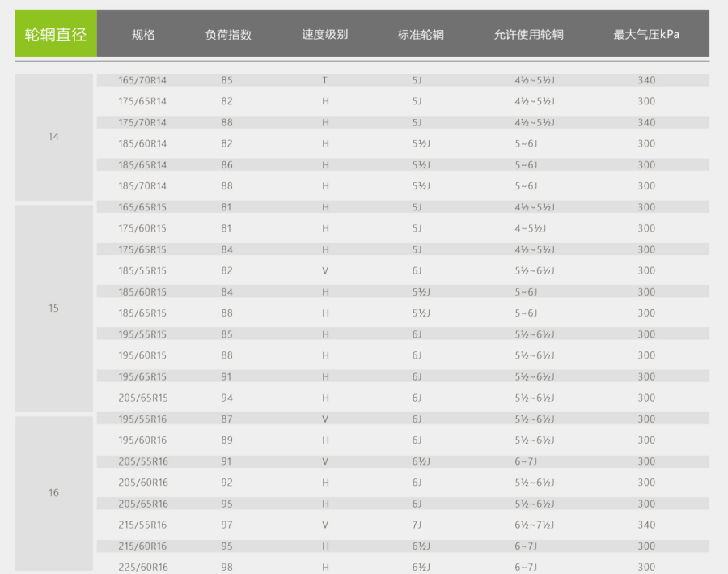Screen dimensions: 728x574
Task: Click max pressure 300 in 225/60R16 row
Action: 646,567
